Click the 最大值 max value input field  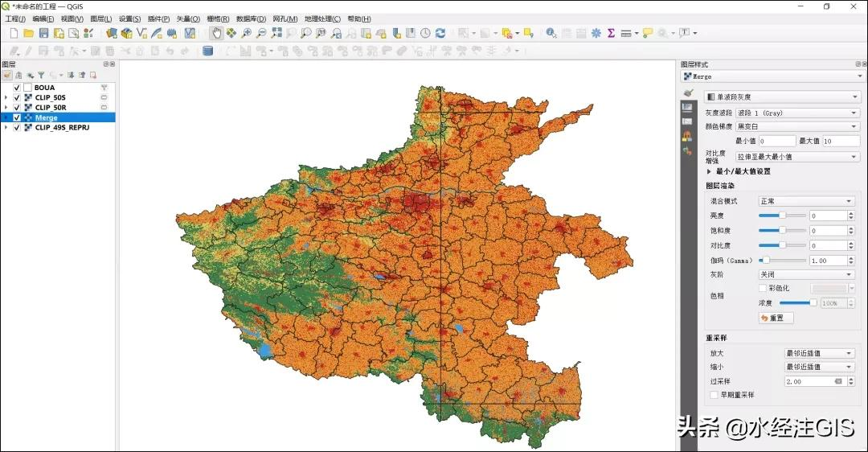tap(840, 141)
